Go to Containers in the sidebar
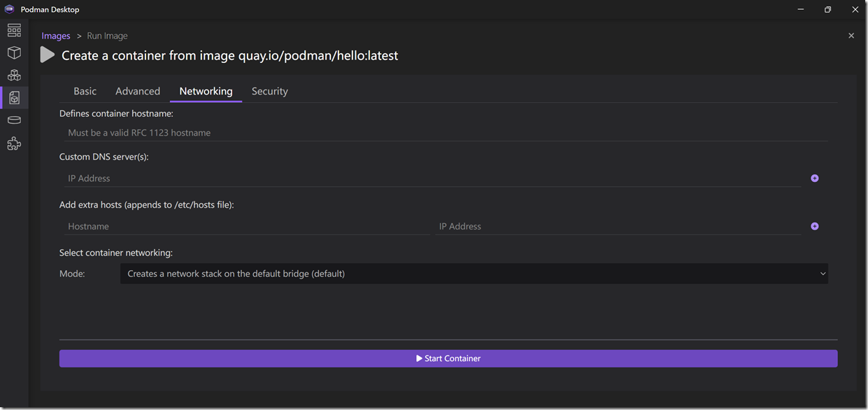The image size is (868, 410). tap(14, 53)
